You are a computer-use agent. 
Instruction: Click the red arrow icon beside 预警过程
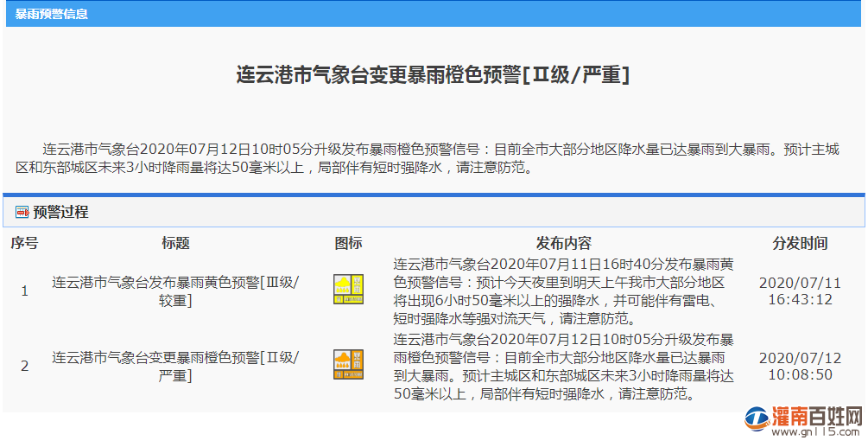click(22, 212)
